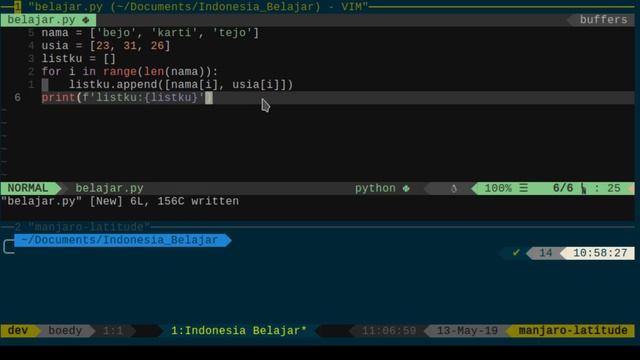This screenshot has width=640, height=360.
Task: Click the range keyword in for loop
Action: pos(120,72)
